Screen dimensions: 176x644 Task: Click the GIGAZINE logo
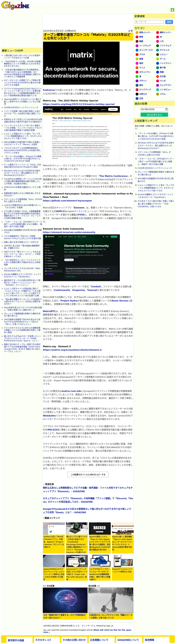(15, 5)
